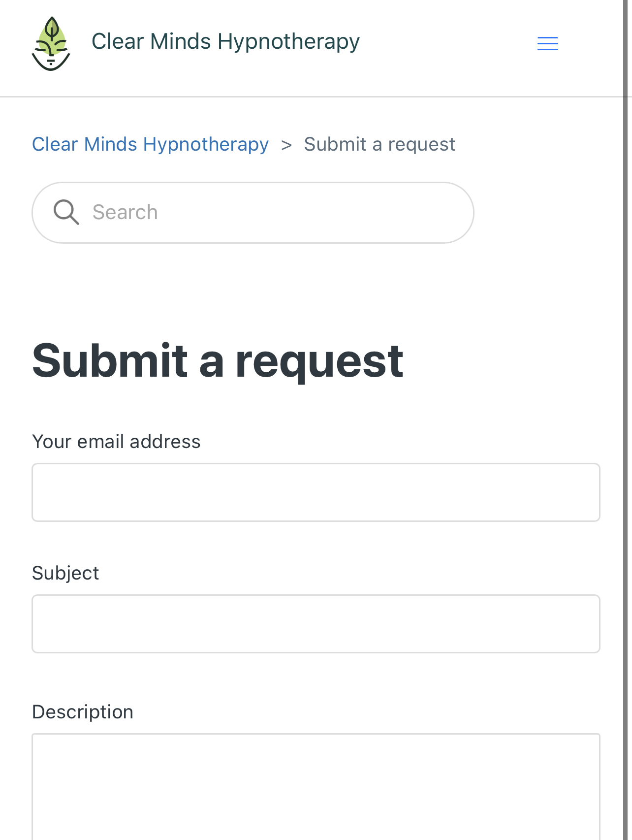Click the breadcrumb separator arrow
632x840 pixels.
coord(286,145)
